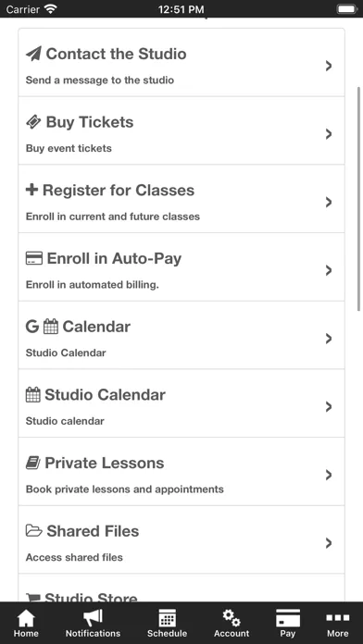The image size is (363, 644).
Task: Tap the open folder icon for Shared Files
Action: (33, 531)
